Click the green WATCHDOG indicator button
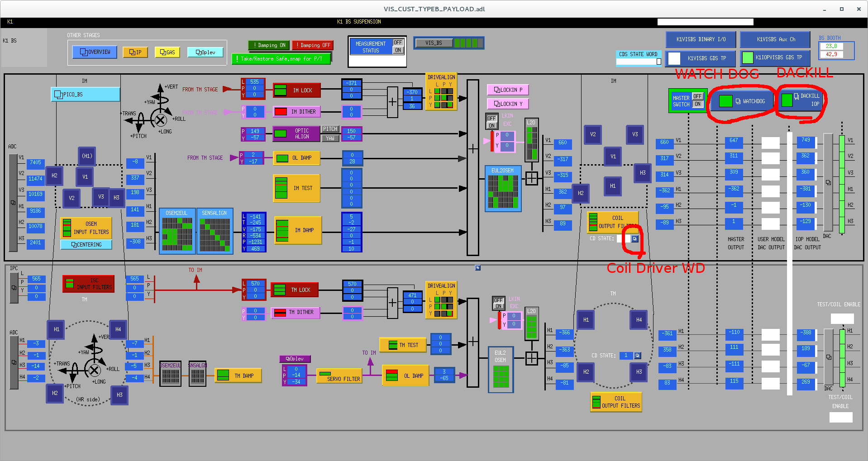This screenshot has height=461, width=868. tap(725, 101)
